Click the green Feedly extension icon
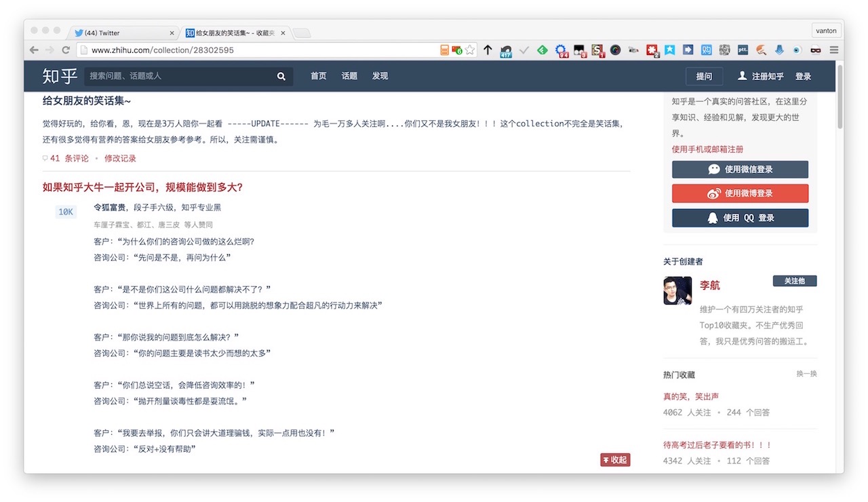The width and height of the screenshot is (868, 502). pyautogui.click(x=542, y=50)
